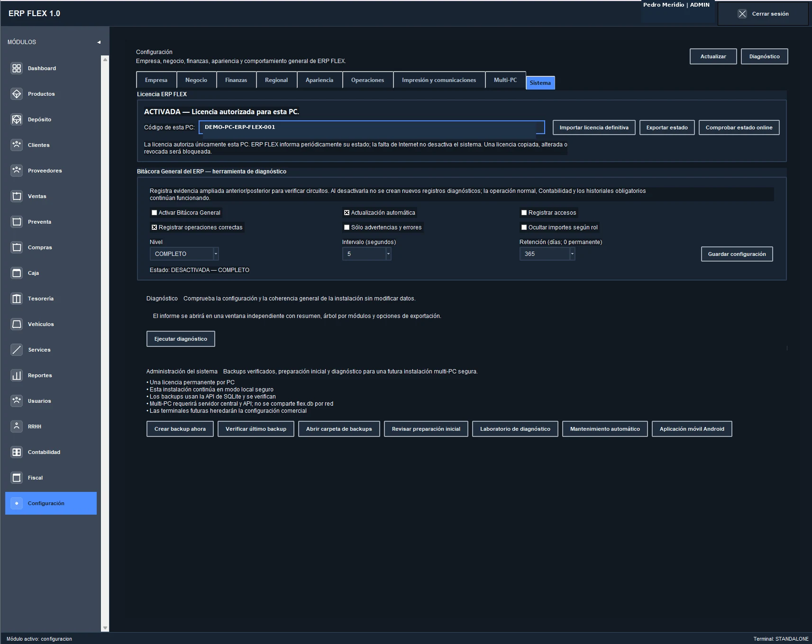The image size is (812, 644).
Task: Collapse the MÓDULOS sidebar arrow
Action: pos(99,42)
